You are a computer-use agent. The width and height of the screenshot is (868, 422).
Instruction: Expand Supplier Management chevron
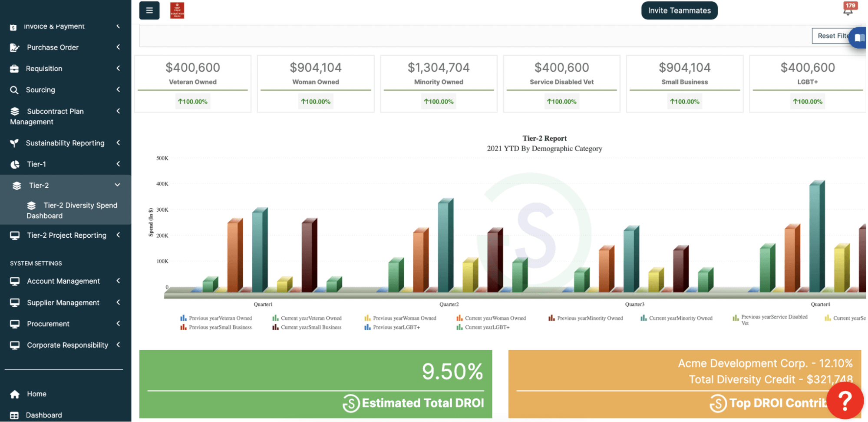point(118,302)
